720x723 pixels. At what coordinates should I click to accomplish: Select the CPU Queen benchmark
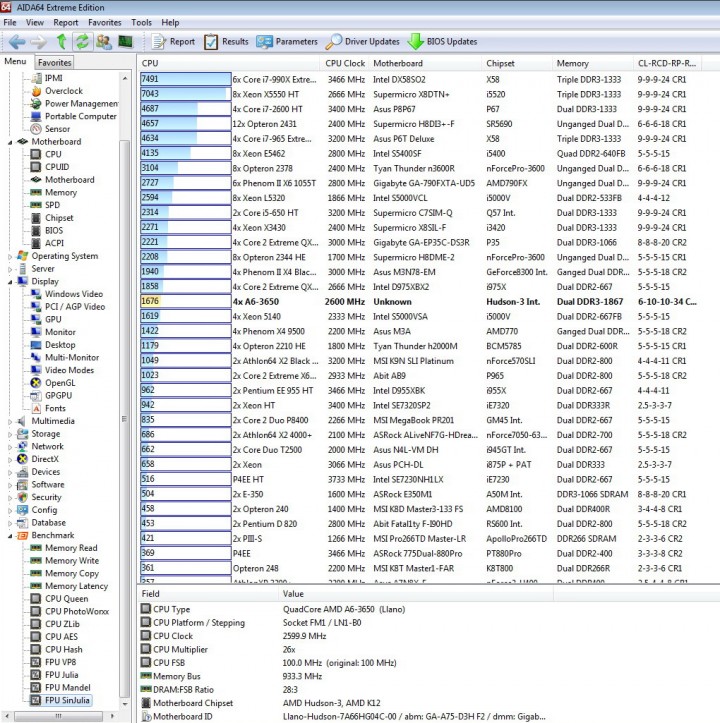pyautogui.click(x=66, y=599)
